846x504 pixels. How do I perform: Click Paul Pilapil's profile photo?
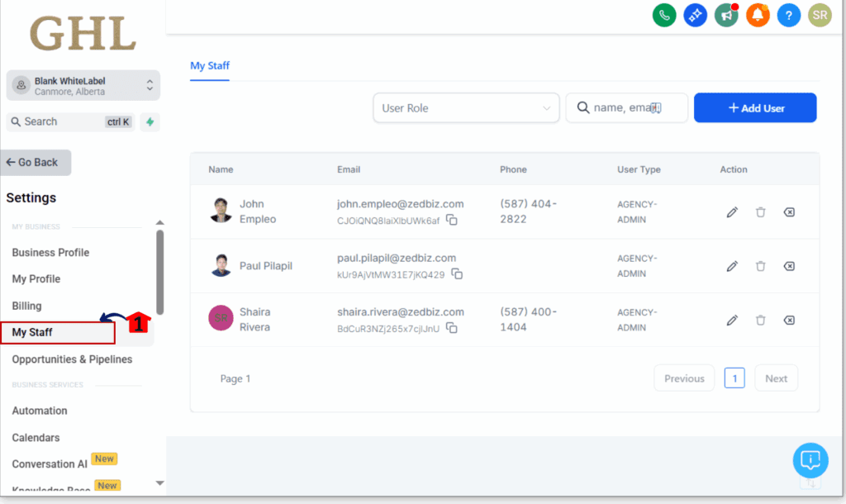(221, 265)
